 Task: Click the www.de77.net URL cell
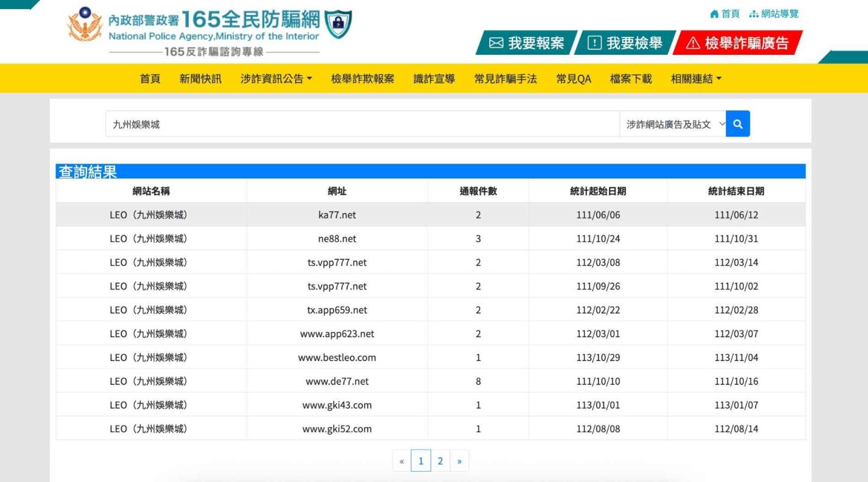[x=337, y=382]
